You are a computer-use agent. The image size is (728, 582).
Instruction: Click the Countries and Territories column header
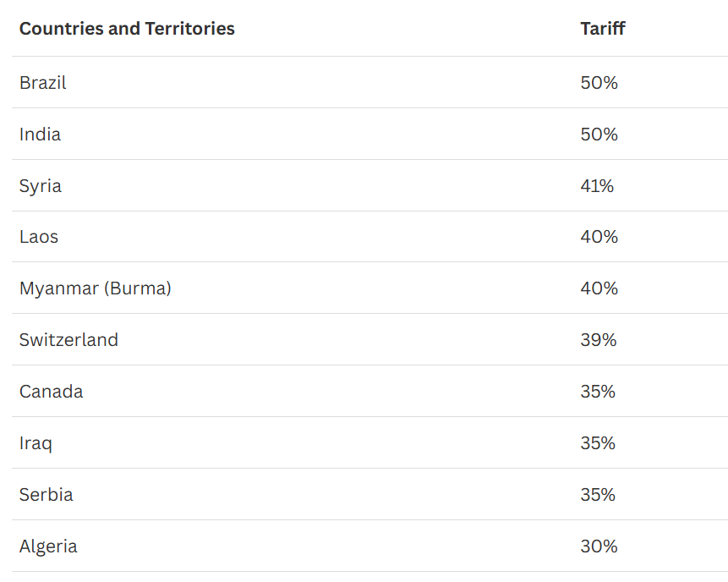coord(127,29)
